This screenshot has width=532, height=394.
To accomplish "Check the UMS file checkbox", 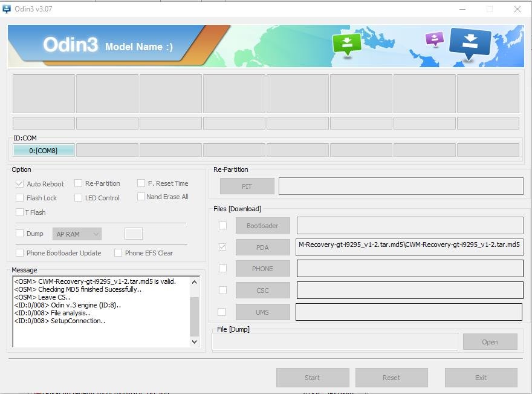I will 221,312.
